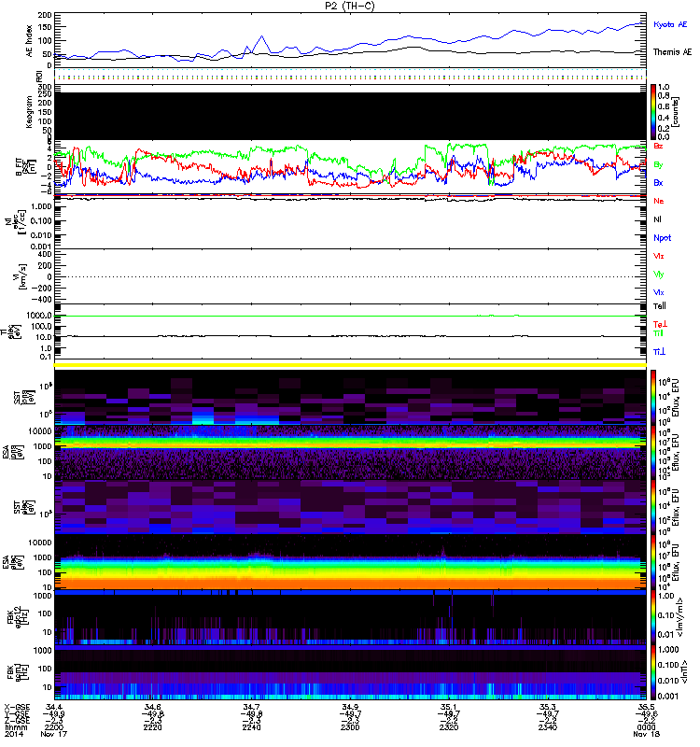Click the blue Ti⊥ legend label

pyautogui.click(x=659, y=352)
